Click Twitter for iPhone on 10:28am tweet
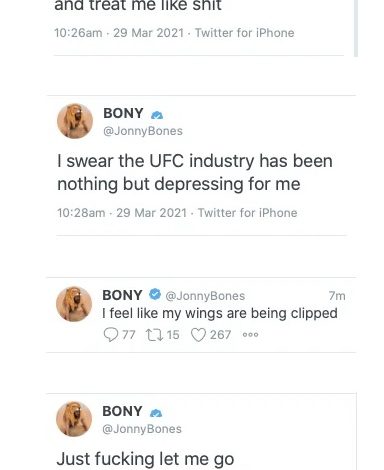 [x=248, y=213]
